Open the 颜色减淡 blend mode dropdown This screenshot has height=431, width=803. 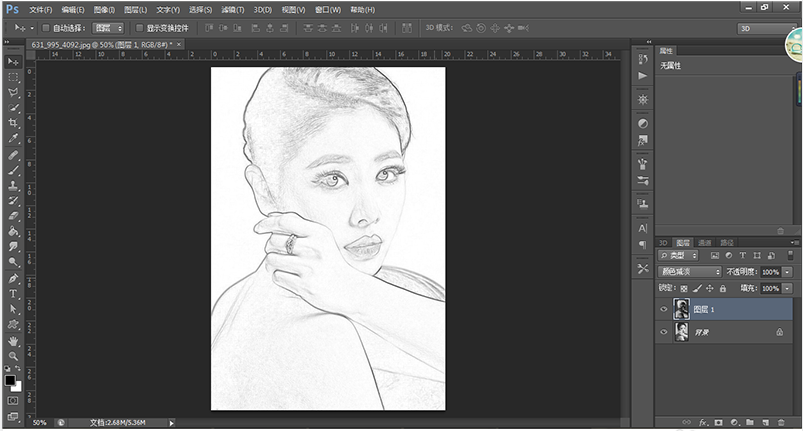(689, 272)
